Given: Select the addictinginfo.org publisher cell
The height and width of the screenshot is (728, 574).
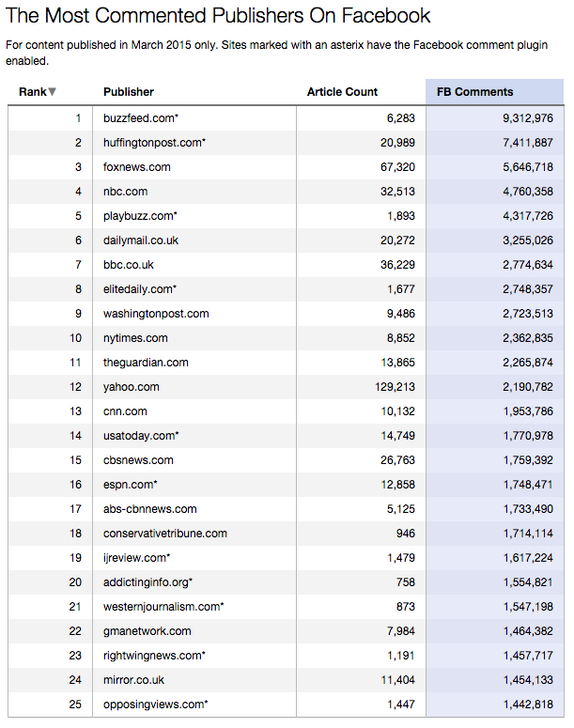Looking at the screenshot, I should point(147,582).
